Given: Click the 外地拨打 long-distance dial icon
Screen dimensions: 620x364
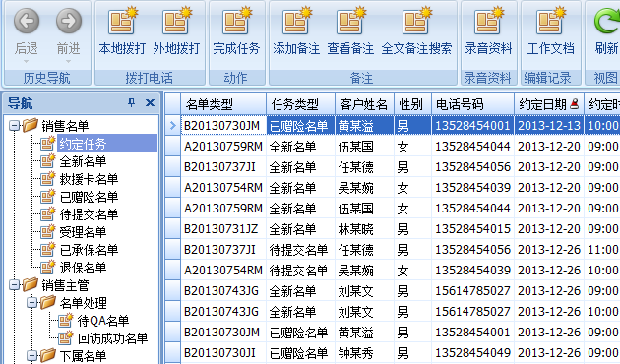Looking at the screenshot, I should point(177,21).
